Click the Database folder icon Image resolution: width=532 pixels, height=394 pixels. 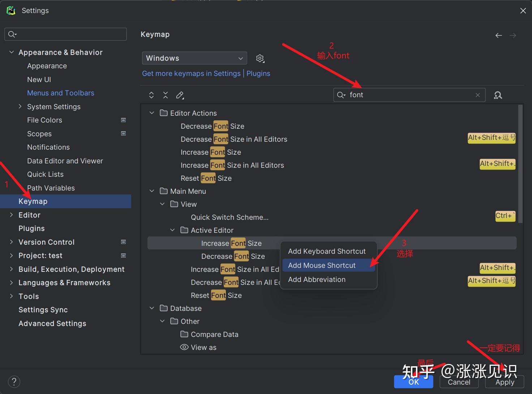[164, 308]
